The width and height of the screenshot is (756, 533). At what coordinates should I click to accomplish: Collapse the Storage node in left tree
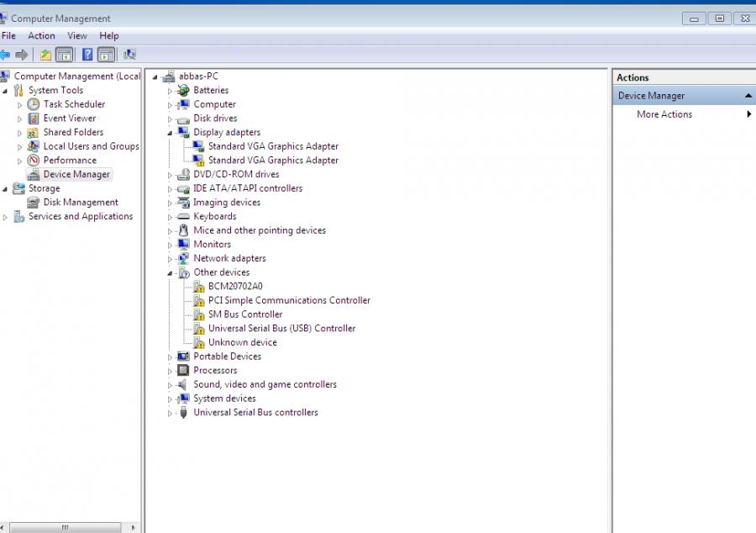[5, 189]
